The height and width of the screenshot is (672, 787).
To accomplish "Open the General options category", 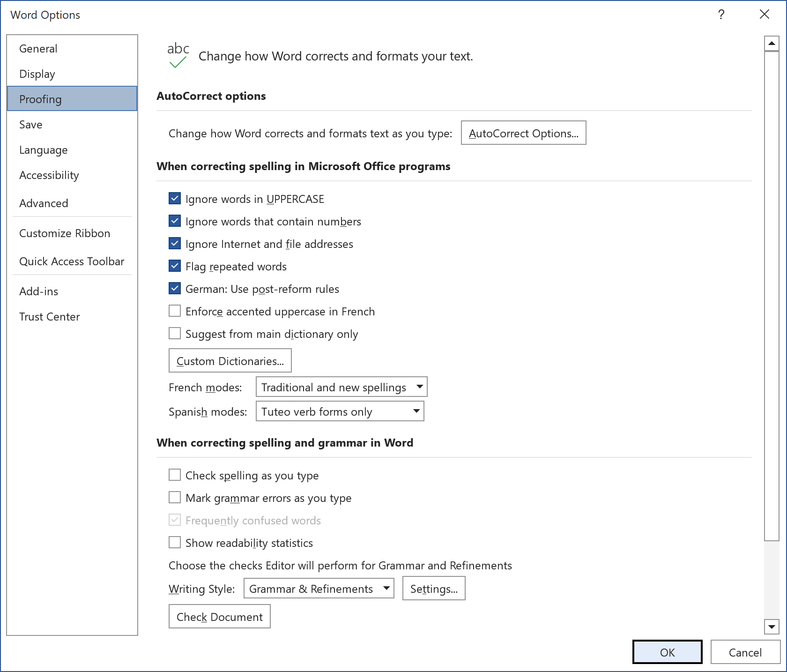I will (72, 49).
